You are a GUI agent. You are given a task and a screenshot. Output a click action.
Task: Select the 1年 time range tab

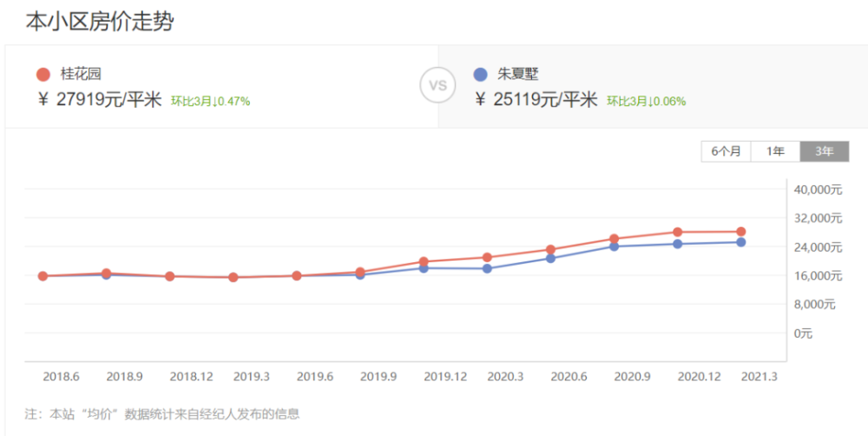point(775,151)
